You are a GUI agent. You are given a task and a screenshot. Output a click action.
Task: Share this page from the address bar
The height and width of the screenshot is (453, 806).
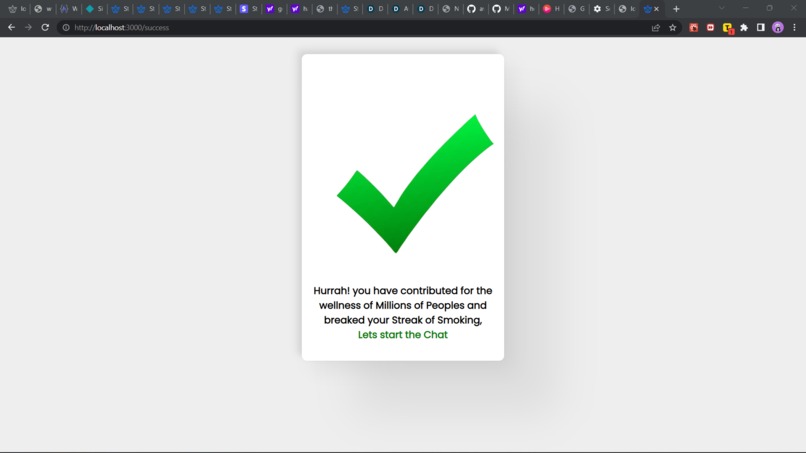(656, 28)
